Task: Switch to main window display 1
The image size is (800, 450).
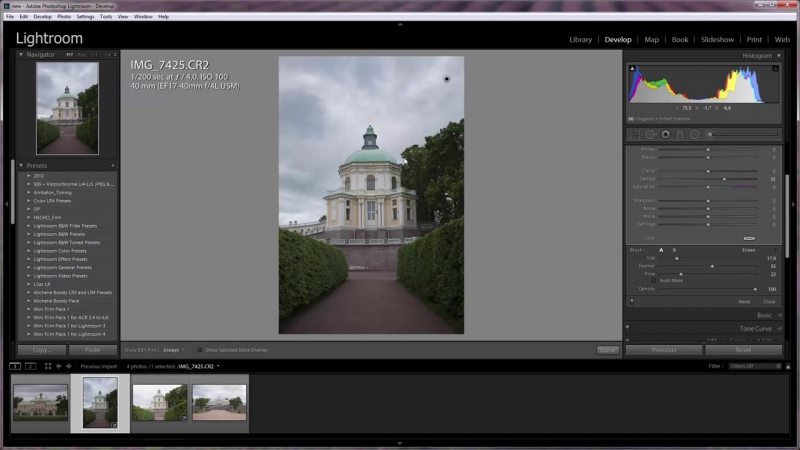Action: pyautogui.click(x=15, y=366)
